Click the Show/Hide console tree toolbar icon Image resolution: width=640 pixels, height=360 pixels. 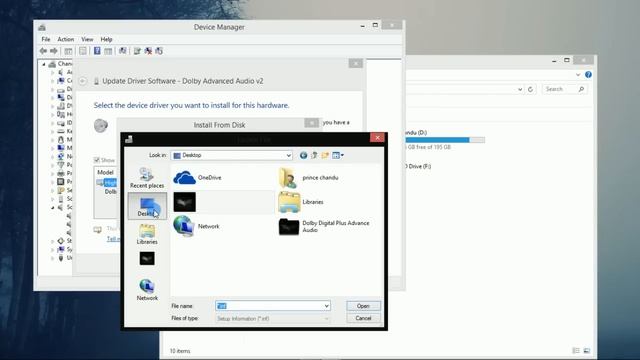coord(68,51)
